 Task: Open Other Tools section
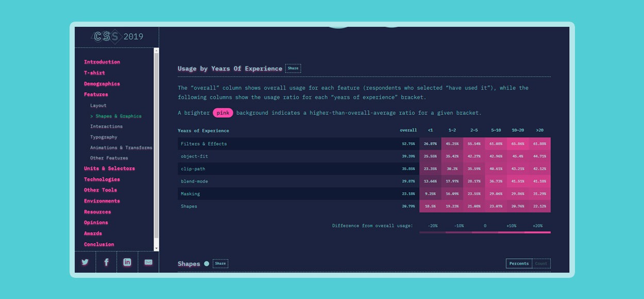click(100, 190)
